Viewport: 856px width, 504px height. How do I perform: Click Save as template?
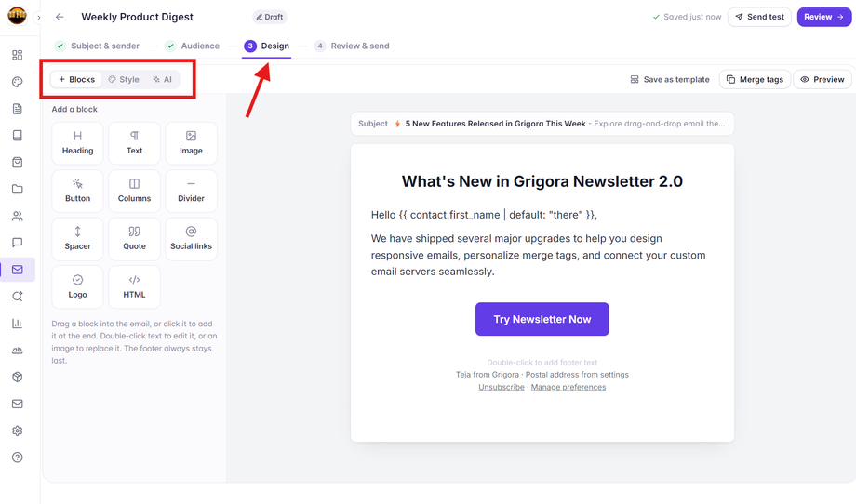(x=670, y=79)
